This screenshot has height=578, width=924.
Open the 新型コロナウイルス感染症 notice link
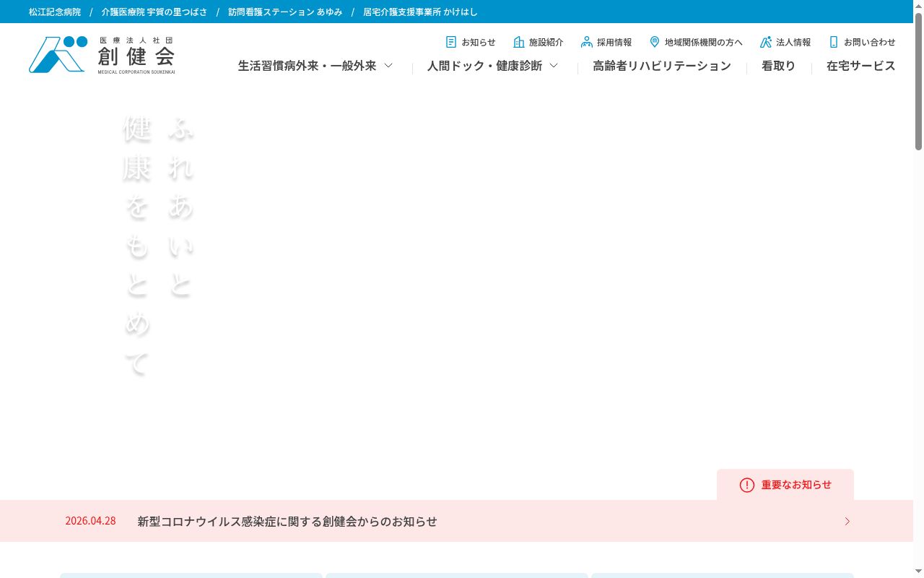[287, 521]
